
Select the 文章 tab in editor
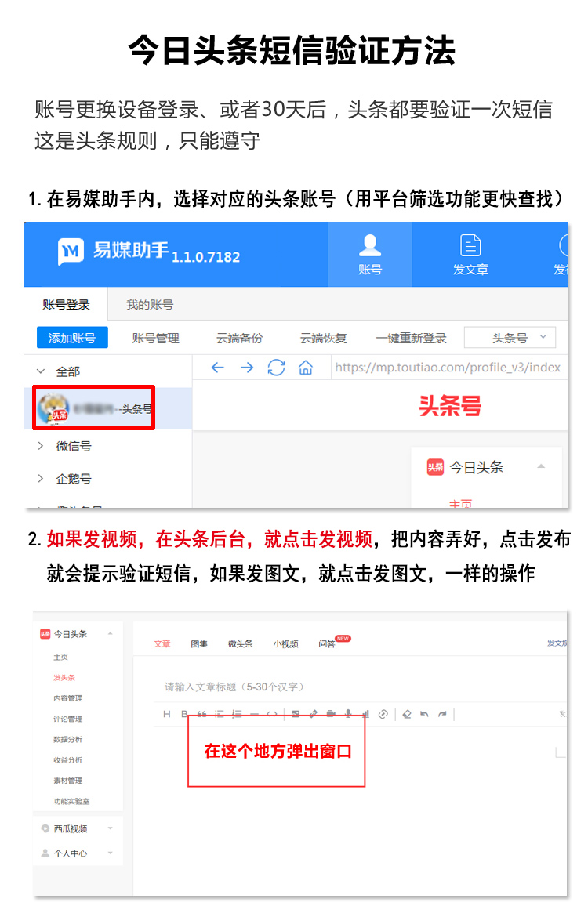pyautogui.click(x=162, y=643)
